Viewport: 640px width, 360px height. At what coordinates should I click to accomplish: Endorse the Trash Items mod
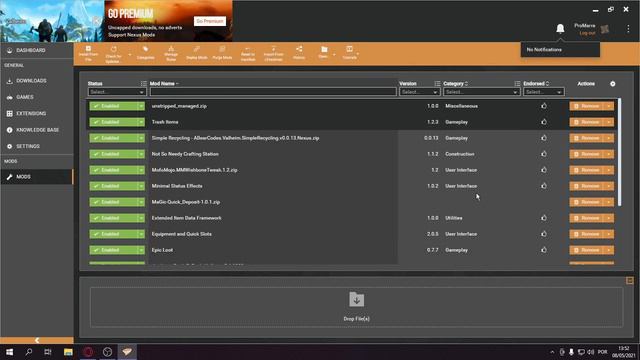point(544,122)
